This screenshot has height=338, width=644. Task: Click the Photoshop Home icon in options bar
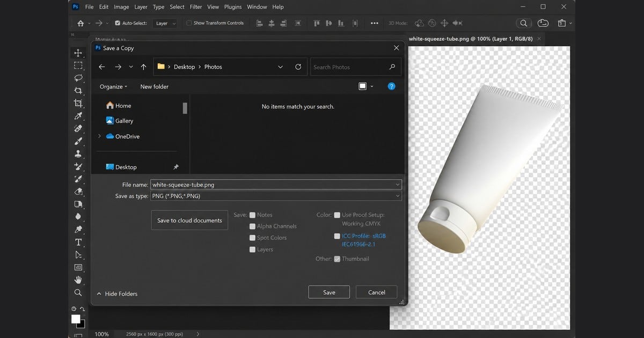coord(80,23)
